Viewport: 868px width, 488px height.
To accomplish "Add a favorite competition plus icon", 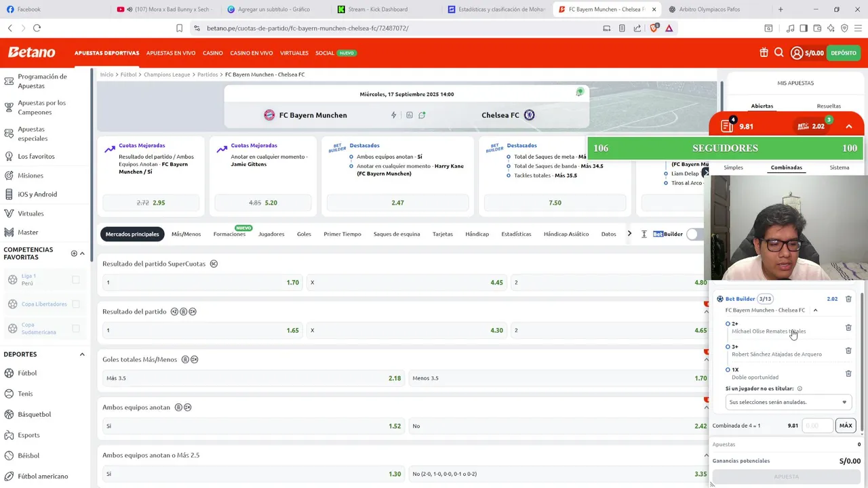I will point(74,253).
